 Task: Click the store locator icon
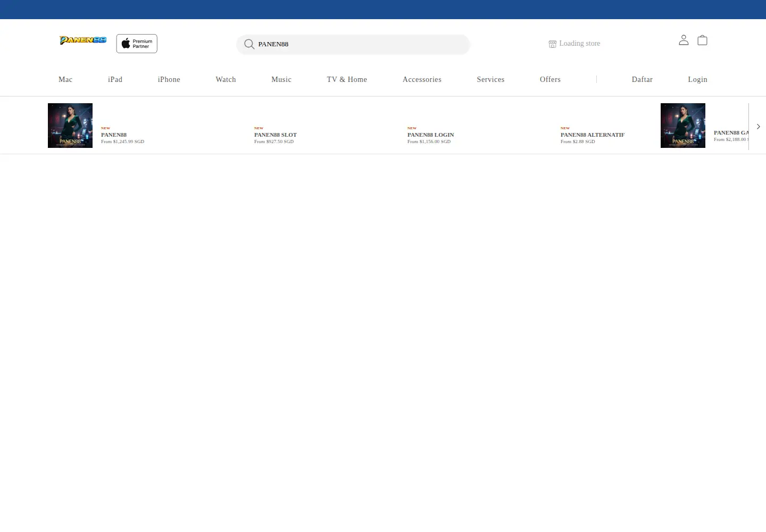coord(553,44)
